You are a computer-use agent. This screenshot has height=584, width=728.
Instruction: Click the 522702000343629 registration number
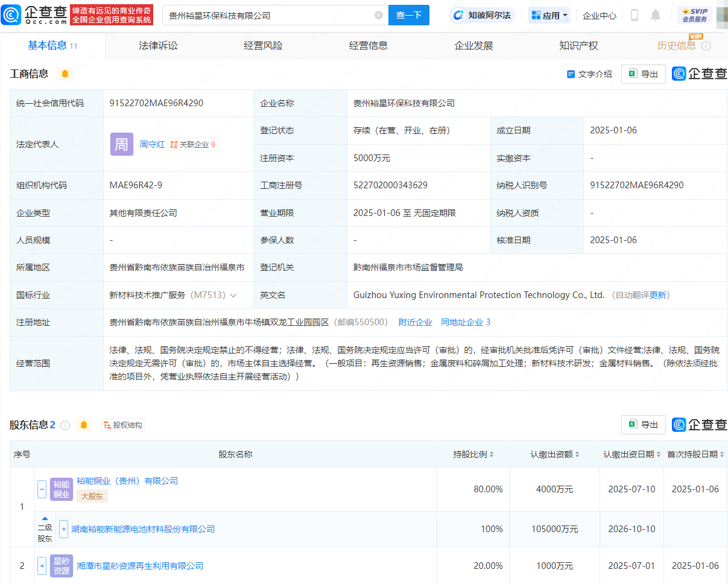[390, 185]
